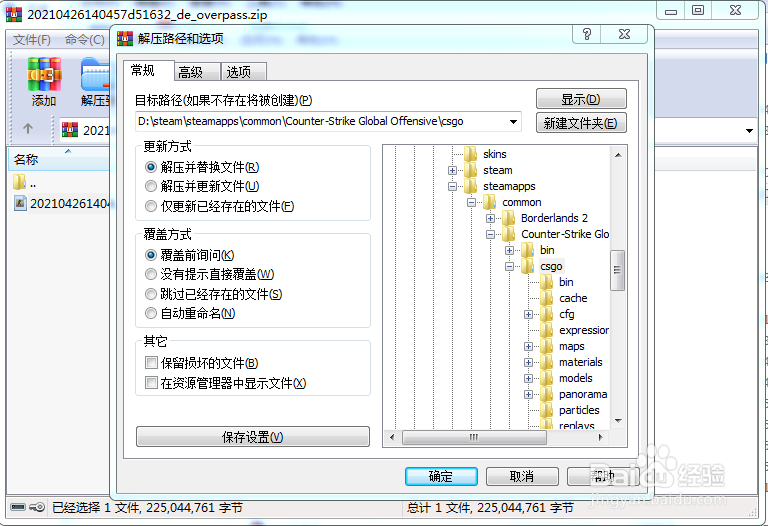Click the tree scroll-right arrow
Image resolution: width=768 pixels, height=526 pixels.
click(600, 437)
